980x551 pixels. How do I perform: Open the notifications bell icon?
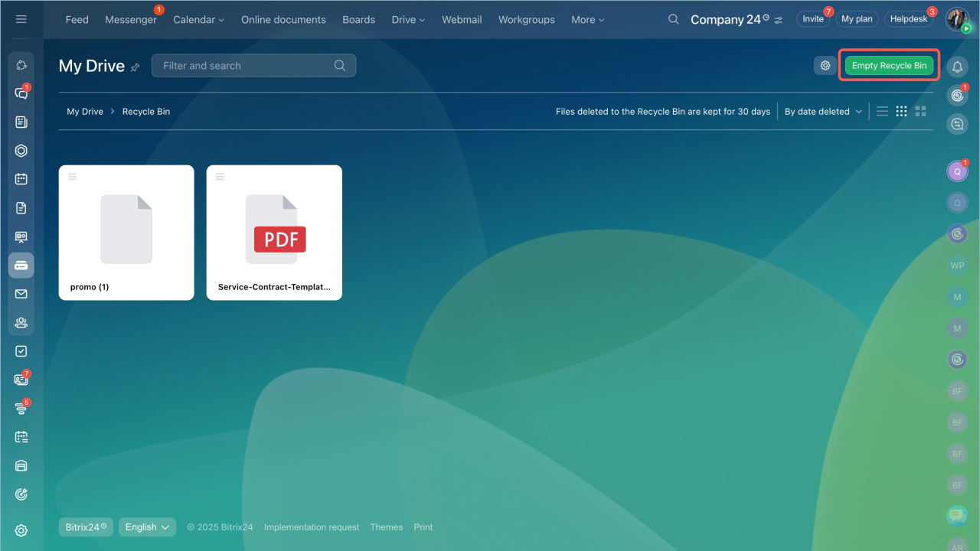coord(957,67)
